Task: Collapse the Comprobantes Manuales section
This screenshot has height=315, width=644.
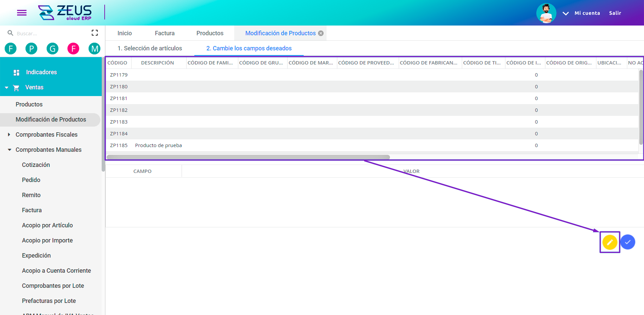Action: [9, 150]
